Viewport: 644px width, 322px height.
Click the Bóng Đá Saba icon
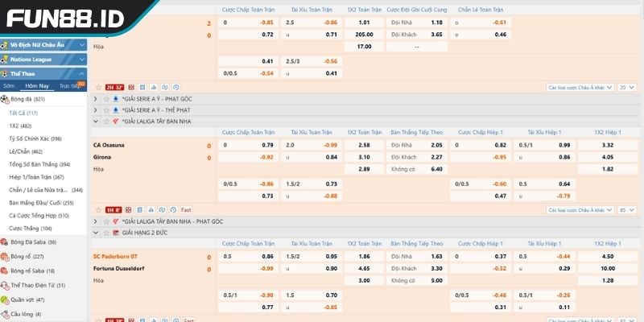[5, 242]
